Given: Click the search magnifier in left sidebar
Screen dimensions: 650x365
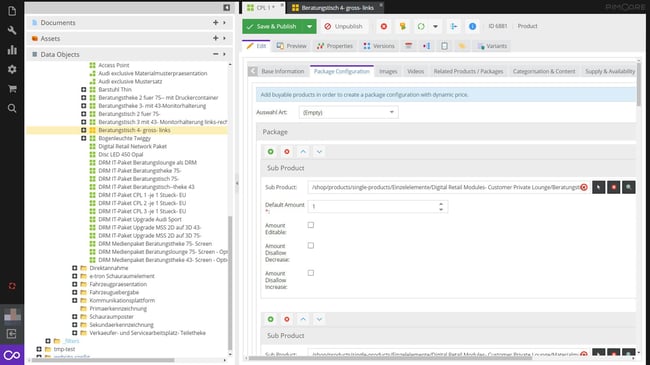Looking at the screenshot, I should tap(12, 108).
